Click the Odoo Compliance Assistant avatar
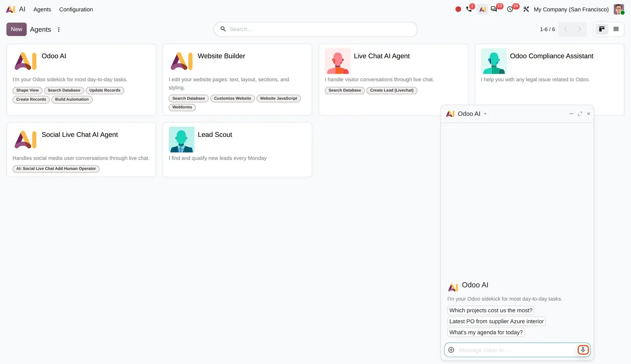This screenshot has width=631, height=364. (494, 61)
